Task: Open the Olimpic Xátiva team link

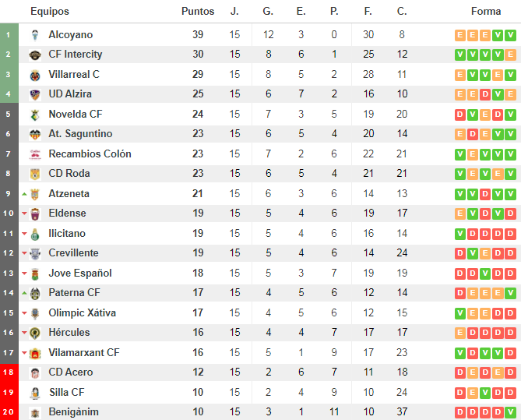Action: (x=83, y=312)
